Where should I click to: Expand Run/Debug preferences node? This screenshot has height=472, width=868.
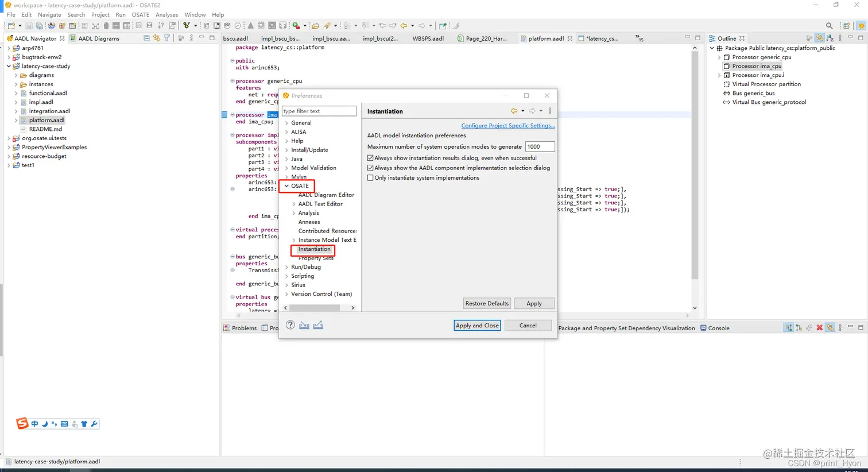click(x=286, y=267)
